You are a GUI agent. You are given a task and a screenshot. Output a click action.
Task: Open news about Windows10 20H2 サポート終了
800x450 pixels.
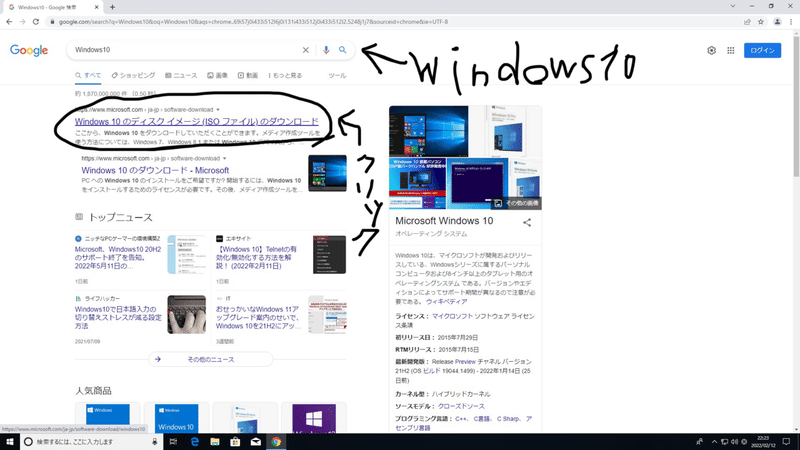point(118,258)
